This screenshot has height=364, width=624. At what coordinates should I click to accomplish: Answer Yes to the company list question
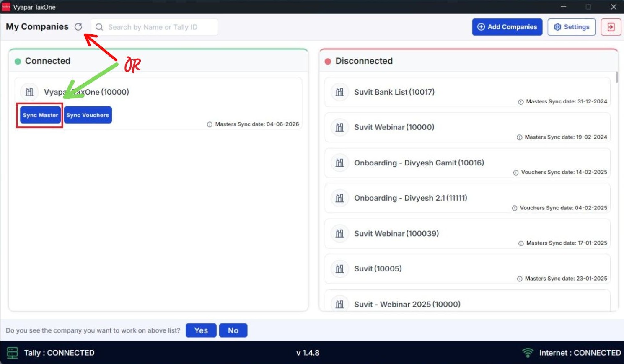201,330
